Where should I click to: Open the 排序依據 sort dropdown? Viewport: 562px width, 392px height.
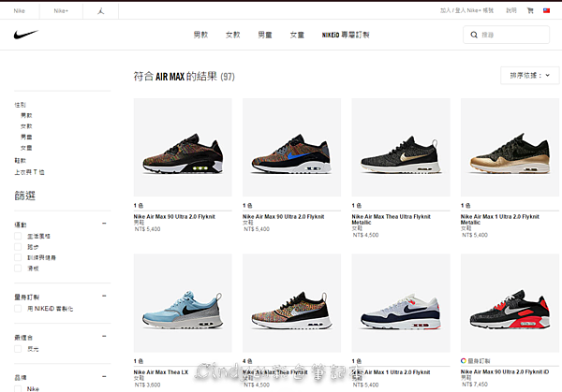(529, 75)
